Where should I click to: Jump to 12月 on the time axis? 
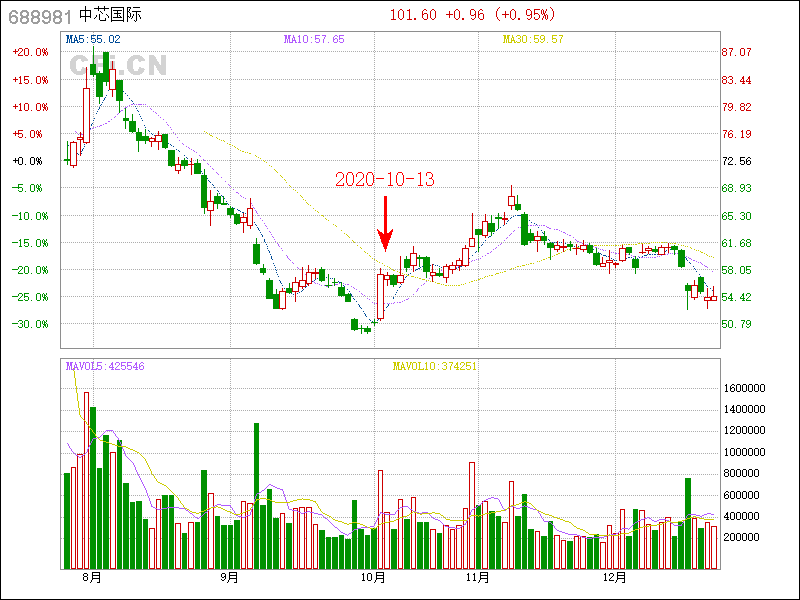pos(614,577)
